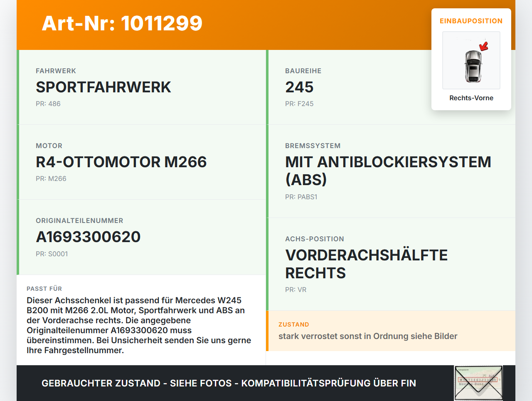Click the 'ZUSTAND' label

(x=294, y=324)
